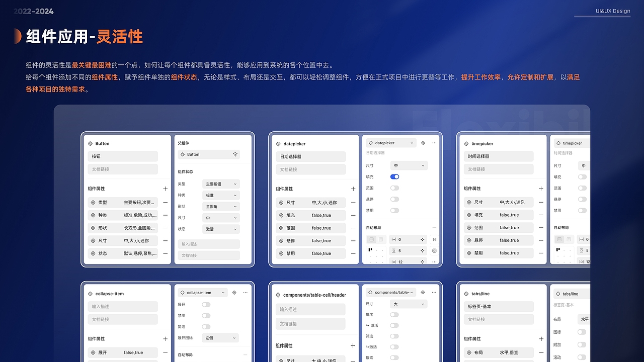The image size is (644, 362).
Task: Open the more options ellipsis on the datepicker panel
Action: pos(434,143)
